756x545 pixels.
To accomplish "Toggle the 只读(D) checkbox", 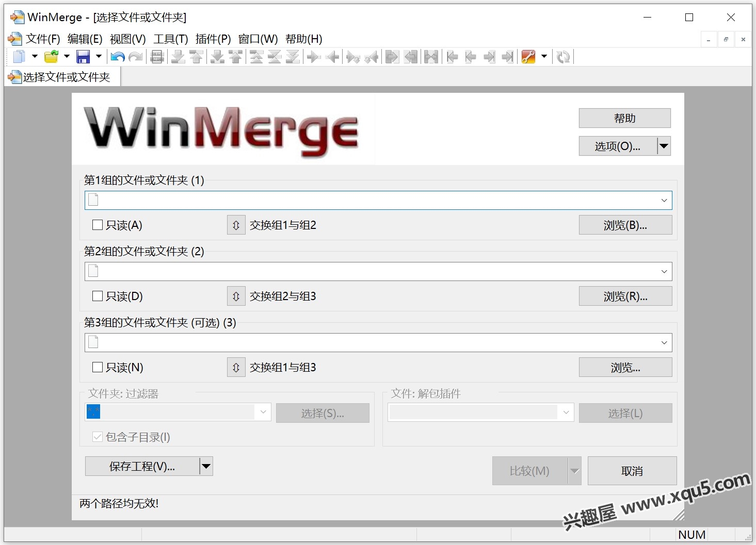I will [97, 296].
